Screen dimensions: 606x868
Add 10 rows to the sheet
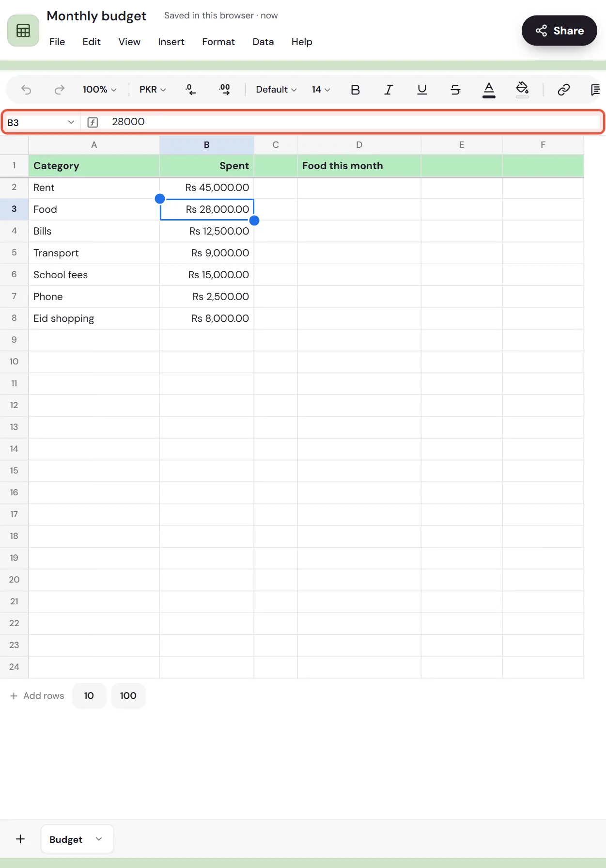pos(89,695)
